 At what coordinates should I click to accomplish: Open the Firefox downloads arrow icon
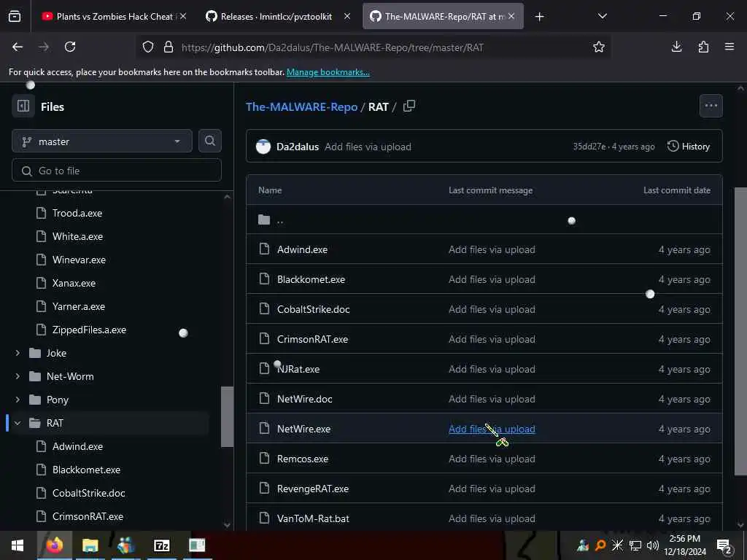(x=676, y=47)
